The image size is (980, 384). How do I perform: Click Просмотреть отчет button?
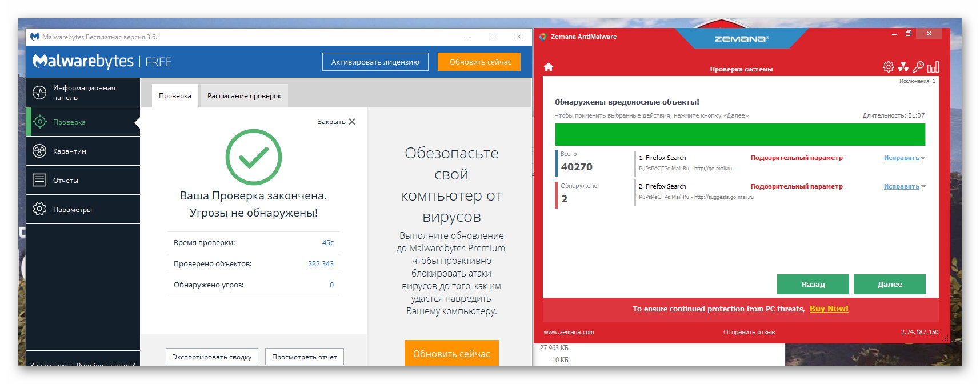point(305,357)
